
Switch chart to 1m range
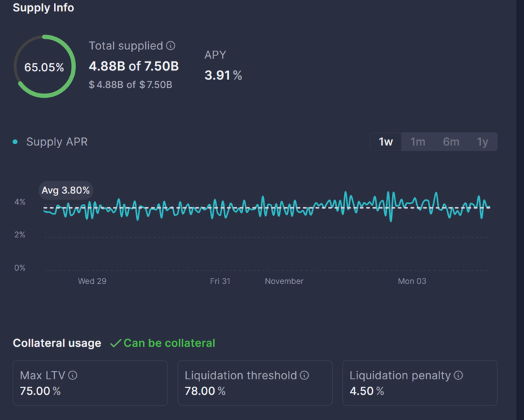[x=417, y=142]
